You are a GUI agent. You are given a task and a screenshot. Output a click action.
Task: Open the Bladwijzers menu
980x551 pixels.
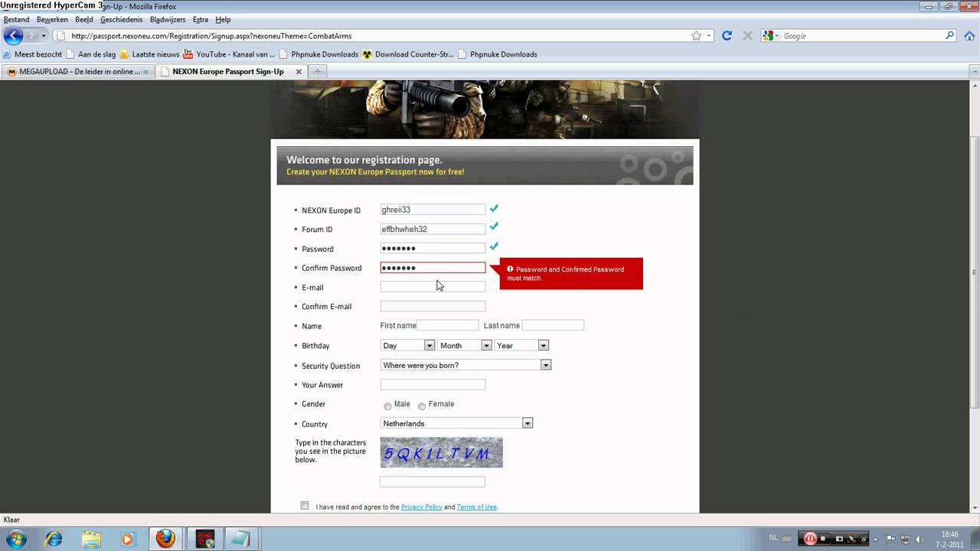[168, 19]
